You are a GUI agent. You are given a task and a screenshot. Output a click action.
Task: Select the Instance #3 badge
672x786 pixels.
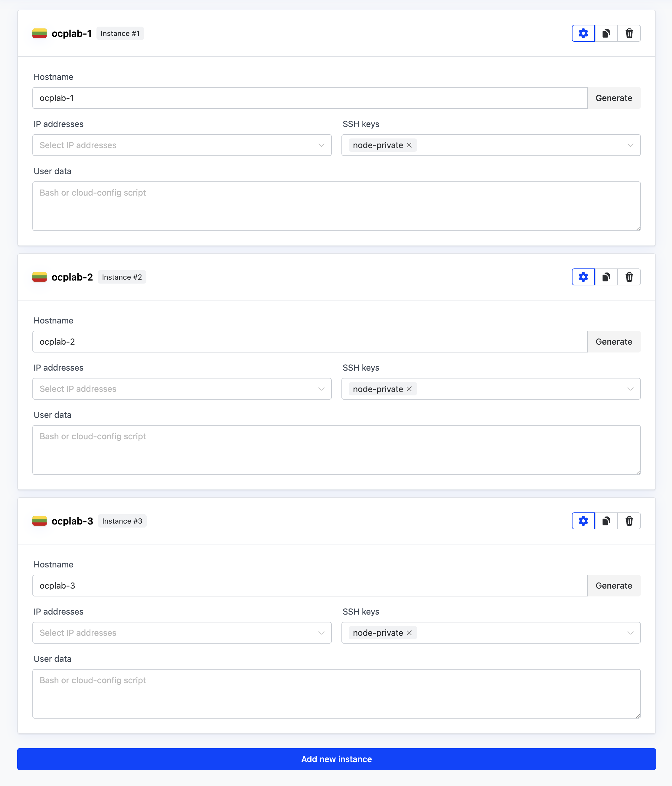[122, 521]
